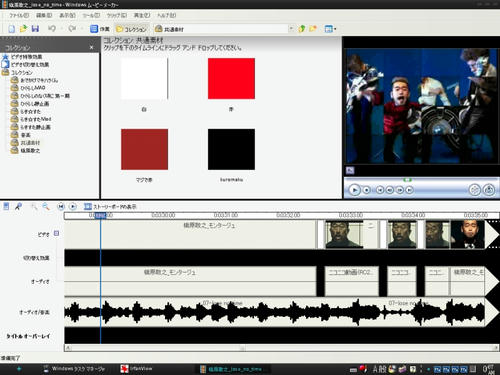This screenshot has width=500, height=375.
Task: Open the Tools menu
Action: pyautogui.click(x=91, y=15)
